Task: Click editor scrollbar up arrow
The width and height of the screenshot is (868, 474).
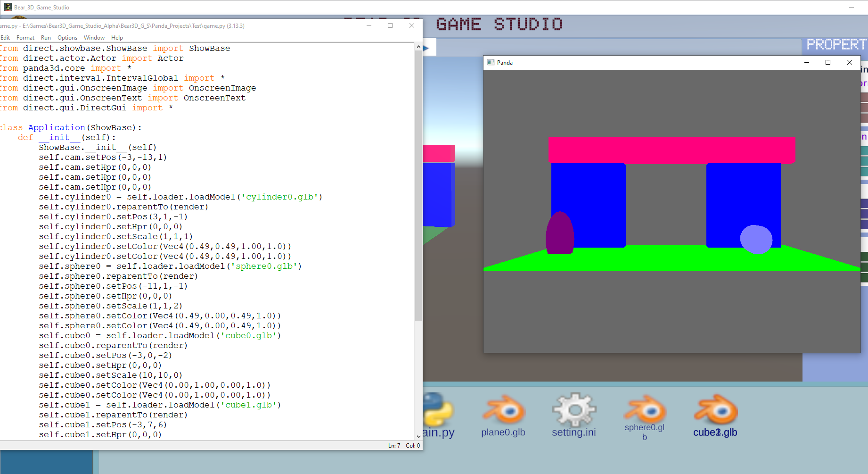Action: [x=418, y=47]
